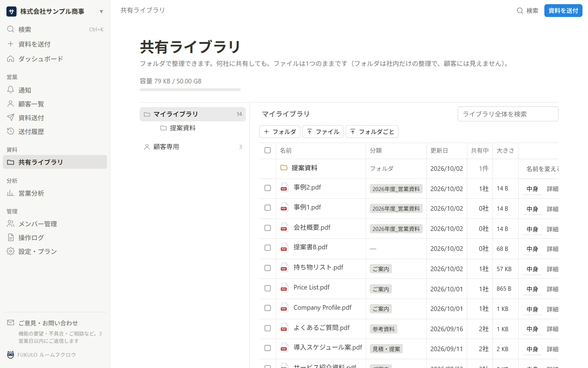
Task: Tick the select-all checkbox in table header
Action: [268, 150]
